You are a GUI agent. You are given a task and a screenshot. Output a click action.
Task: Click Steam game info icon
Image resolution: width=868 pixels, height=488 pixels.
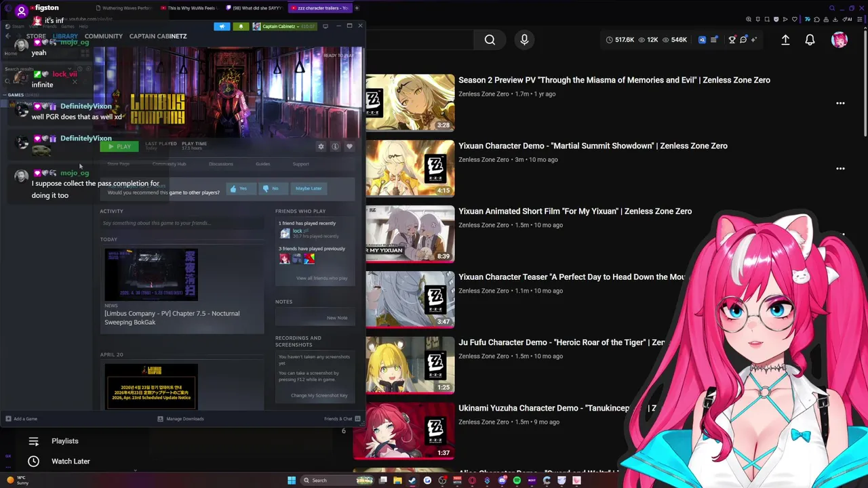[335, 146]
